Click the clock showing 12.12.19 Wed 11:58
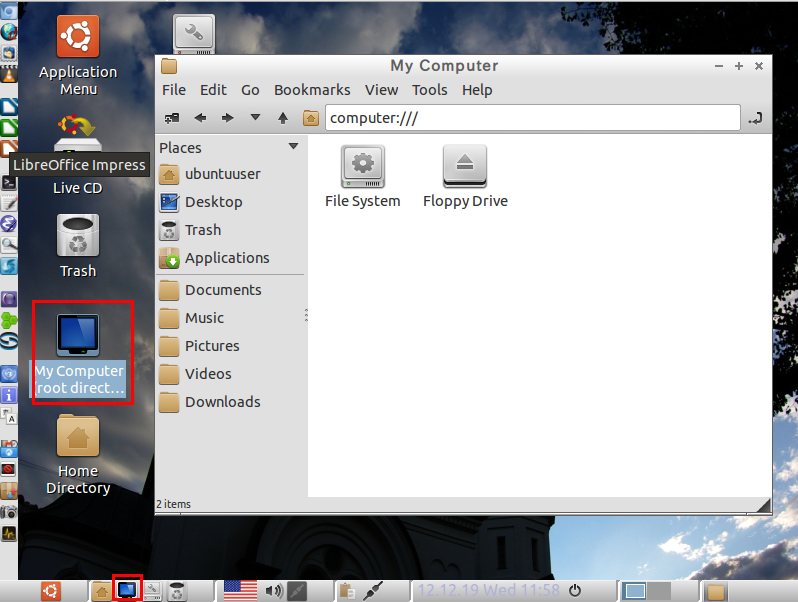Screen dimensions: 798x602 (489, 590)
